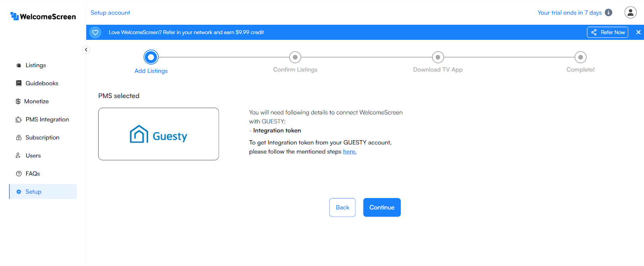Click the Users person icon
Image resolution: width=644 pixels, height=266 pixels.
coord(18,156)
